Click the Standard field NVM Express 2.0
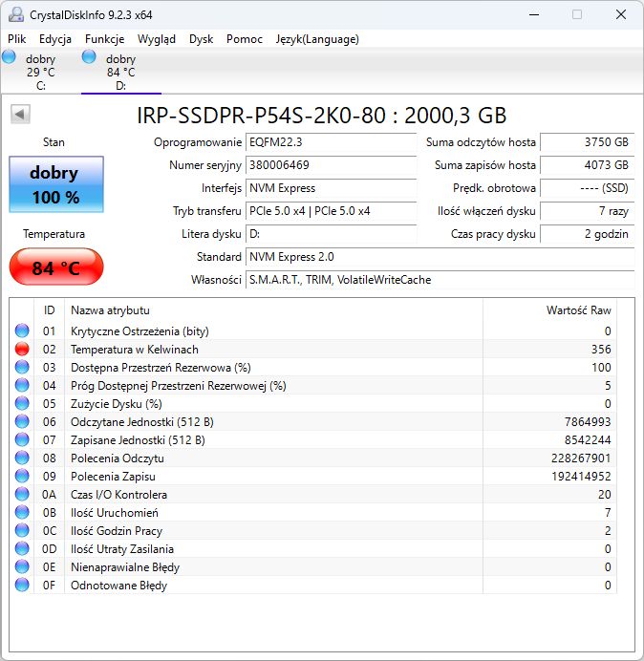The width and height of the screenshot is (644, 661). (440, 257)
